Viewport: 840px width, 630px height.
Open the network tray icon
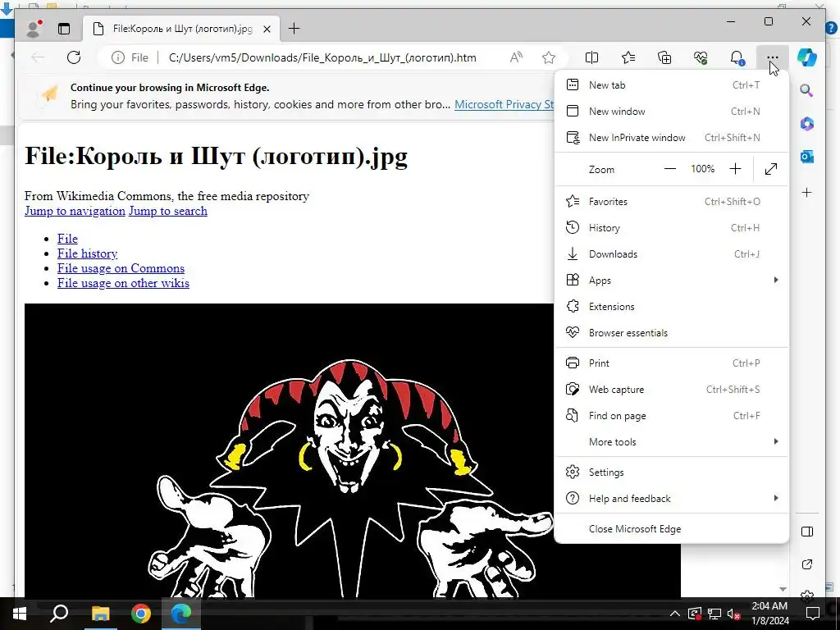714,614
